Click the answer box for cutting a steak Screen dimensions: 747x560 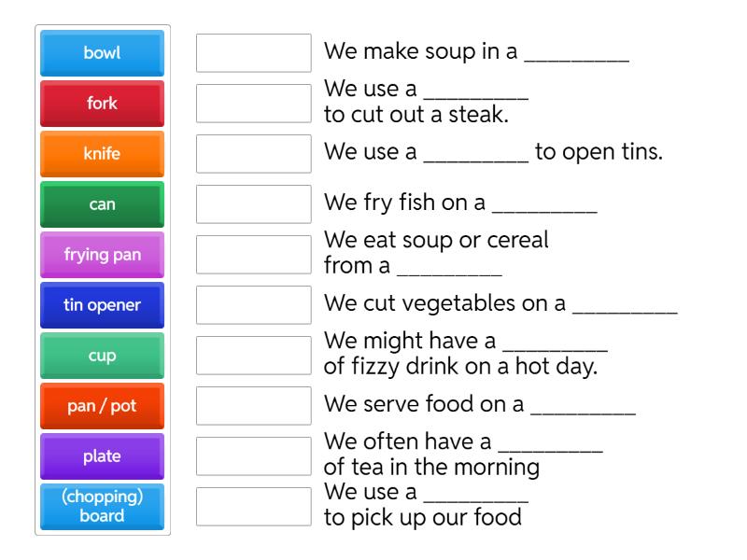pyautogui.click(x=253, y=104)
